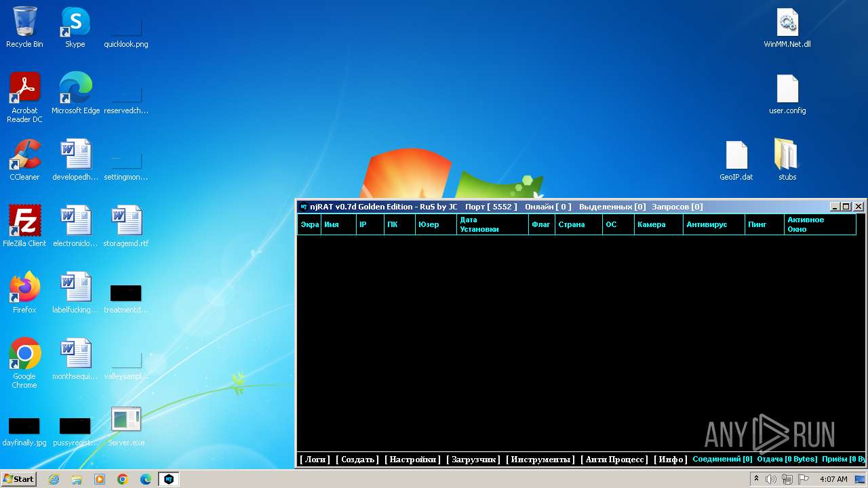Open Windows Media Player taskbar icon
Image resolution: width=868 pixels, height=488 pixels.
point(100,479)
